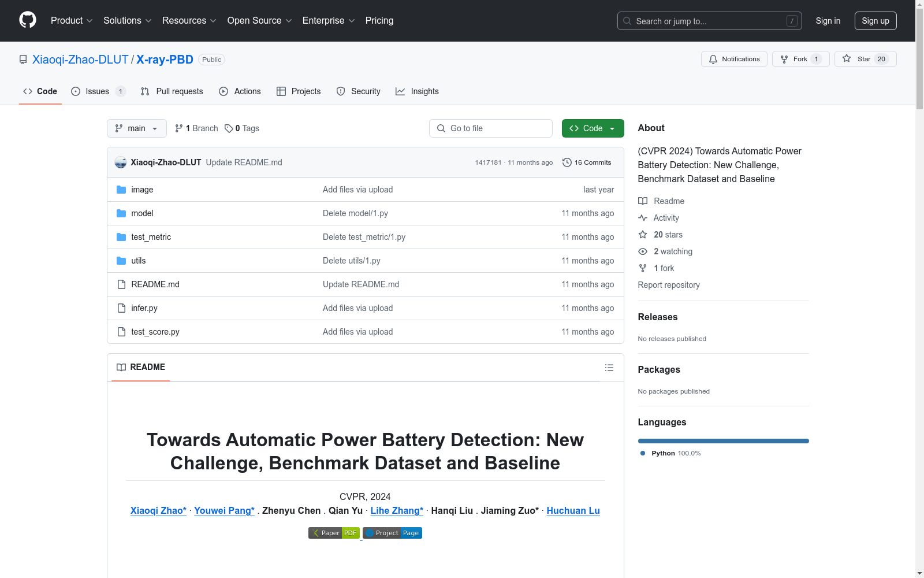Open the Security tab
Viewport: 924px width, 578px height.
pos(359,91)
